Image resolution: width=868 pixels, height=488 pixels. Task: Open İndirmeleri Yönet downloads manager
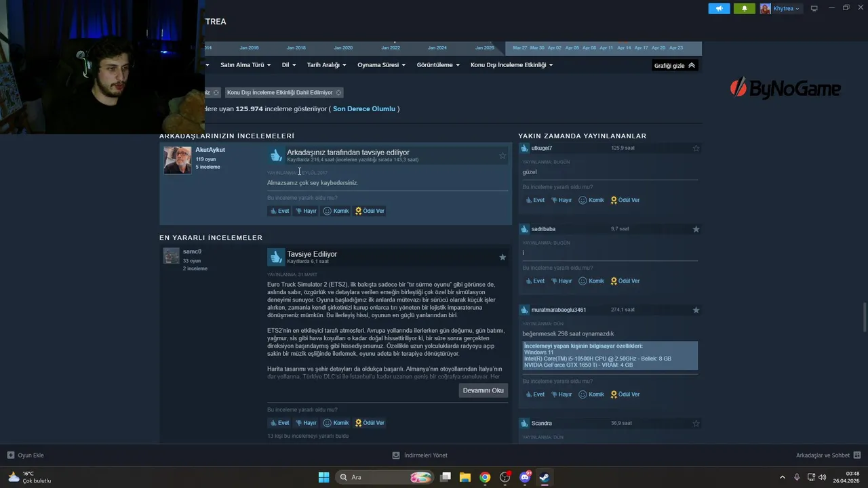click(420, 455)
